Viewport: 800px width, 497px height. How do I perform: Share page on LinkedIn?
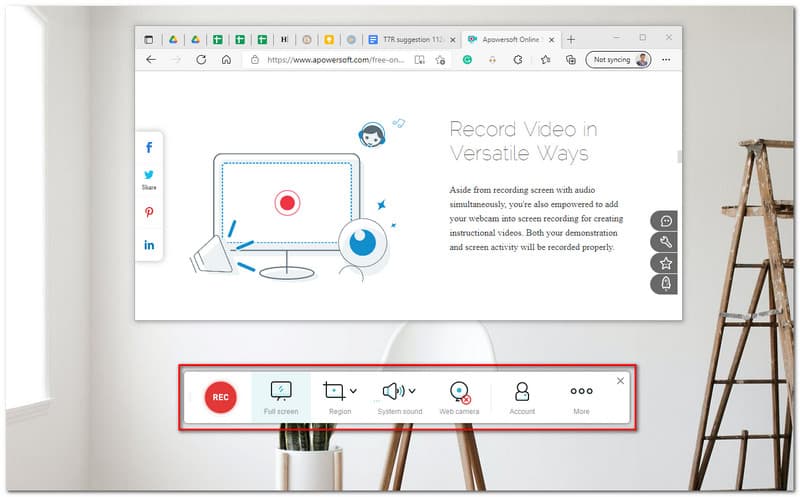(x=149, y=245)
